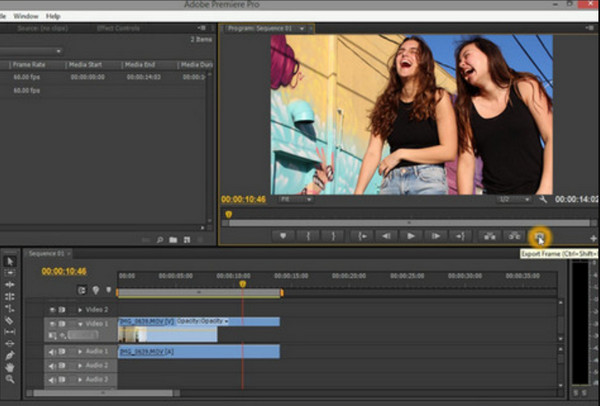Open the Help menu

(x=53, y=16)
